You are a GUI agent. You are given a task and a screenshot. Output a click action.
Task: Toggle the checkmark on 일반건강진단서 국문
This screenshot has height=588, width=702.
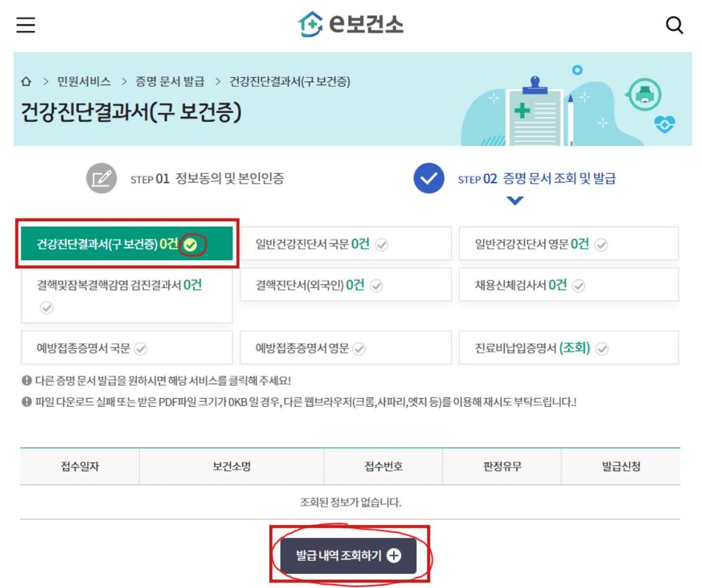[382, 244]
